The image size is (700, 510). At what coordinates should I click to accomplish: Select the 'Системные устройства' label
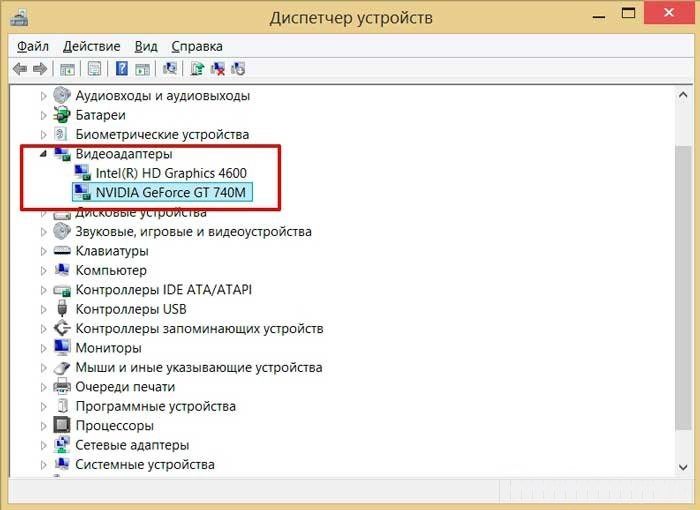(145, 464)
